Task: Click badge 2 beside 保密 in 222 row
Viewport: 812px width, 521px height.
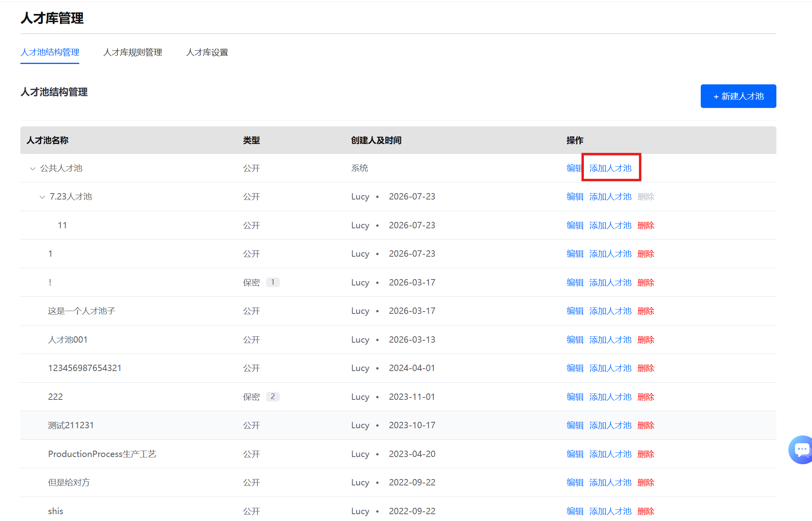Action: [273, 397]
